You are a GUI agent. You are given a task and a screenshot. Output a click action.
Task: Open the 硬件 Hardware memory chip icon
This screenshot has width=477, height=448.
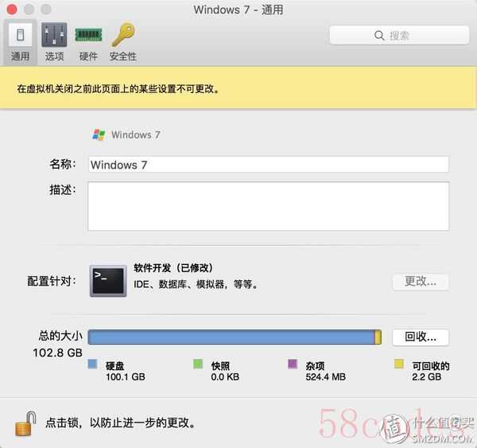point(88,35)
